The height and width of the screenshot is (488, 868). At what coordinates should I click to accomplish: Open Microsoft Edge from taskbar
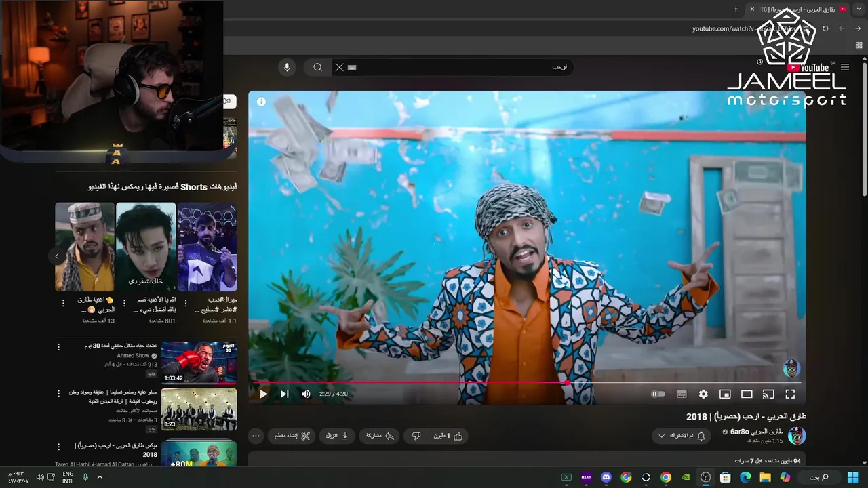tap(745, 477)
